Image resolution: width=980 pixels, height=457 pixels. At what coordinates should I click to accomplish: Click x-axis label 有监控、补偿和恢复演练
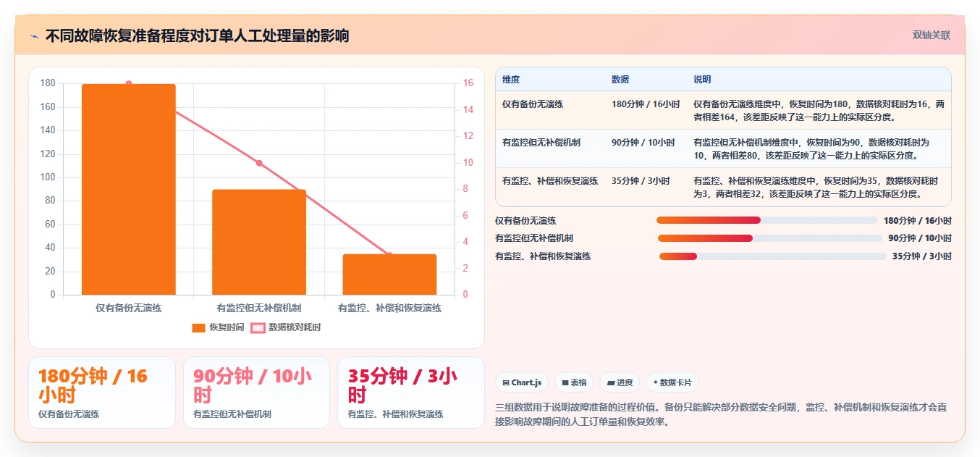pos(389,308)
